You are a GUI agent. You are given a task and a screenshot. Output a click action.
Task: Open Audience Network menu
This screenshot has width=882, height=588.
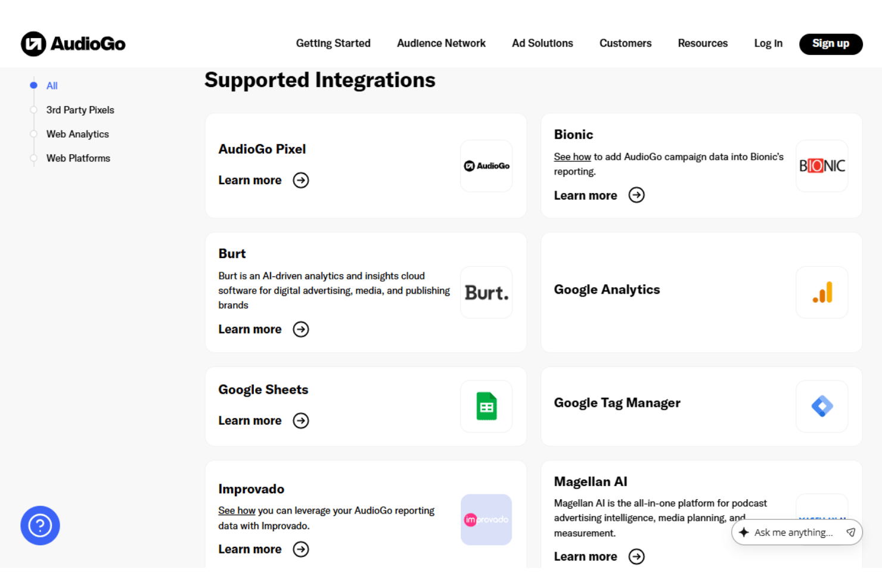pos(441,43)
